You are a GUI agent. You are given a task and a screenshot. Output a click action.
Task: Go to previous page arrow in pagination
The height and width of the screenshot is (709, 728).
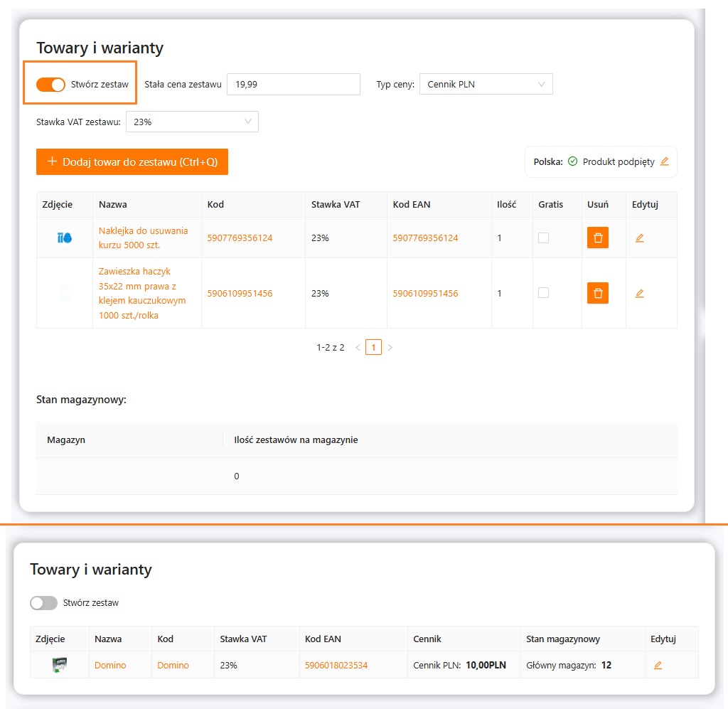coord(358,348)
